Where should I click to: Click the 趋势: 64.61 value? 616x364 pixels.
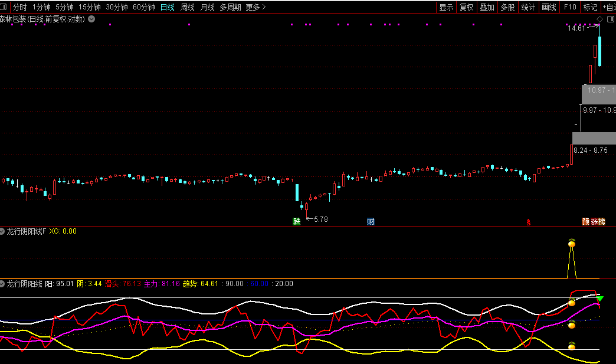pos(201,284)
